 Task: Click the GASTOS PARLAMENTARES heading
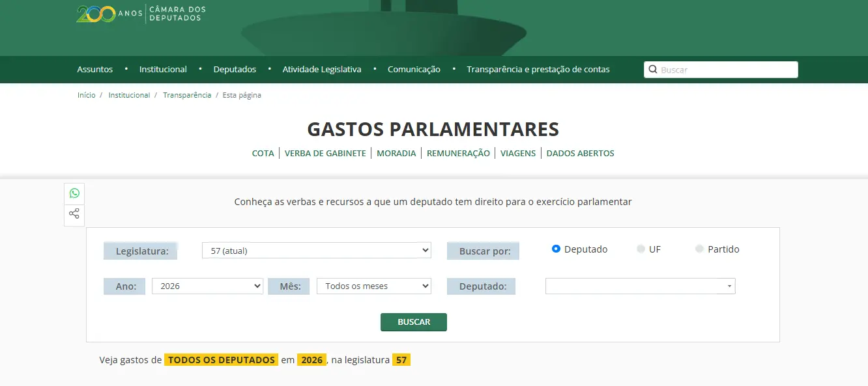433,129
